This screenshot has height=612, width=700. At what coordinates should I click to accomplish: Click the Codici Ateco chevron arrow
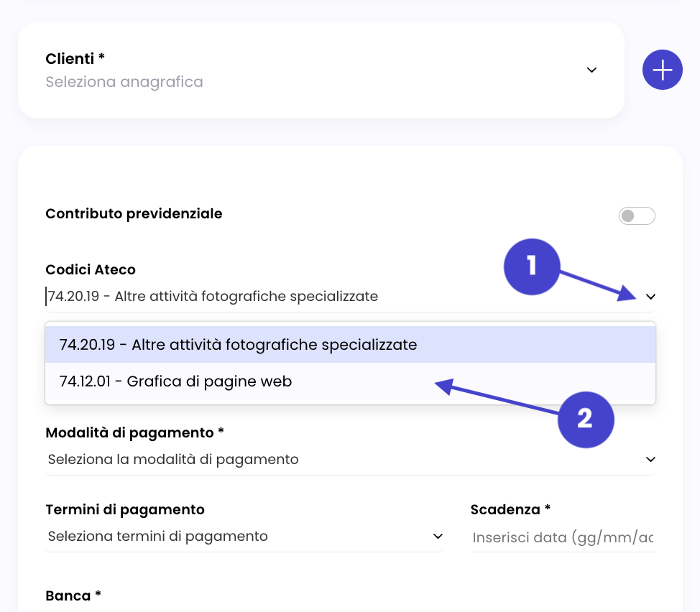tap(650, 297)
